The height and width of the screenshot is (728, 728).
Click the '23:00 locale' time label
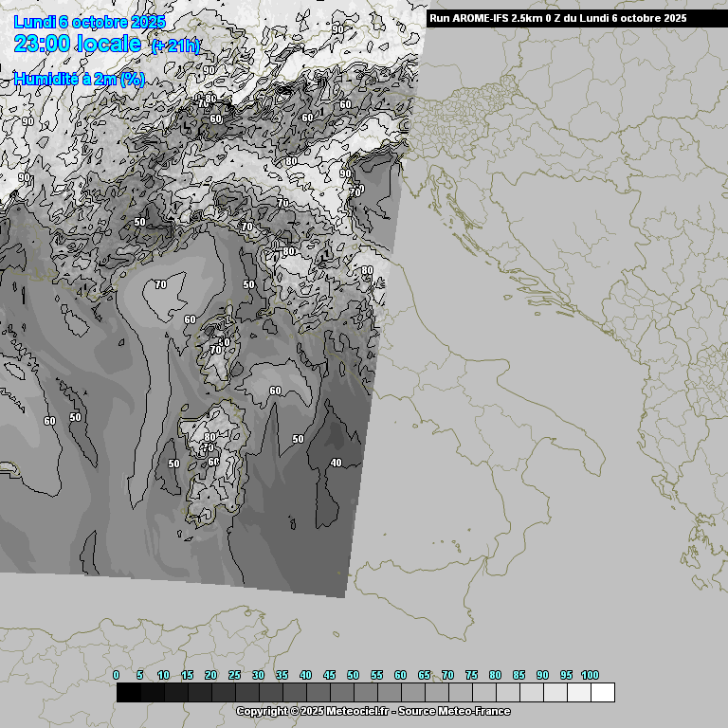tap(78, 43)
